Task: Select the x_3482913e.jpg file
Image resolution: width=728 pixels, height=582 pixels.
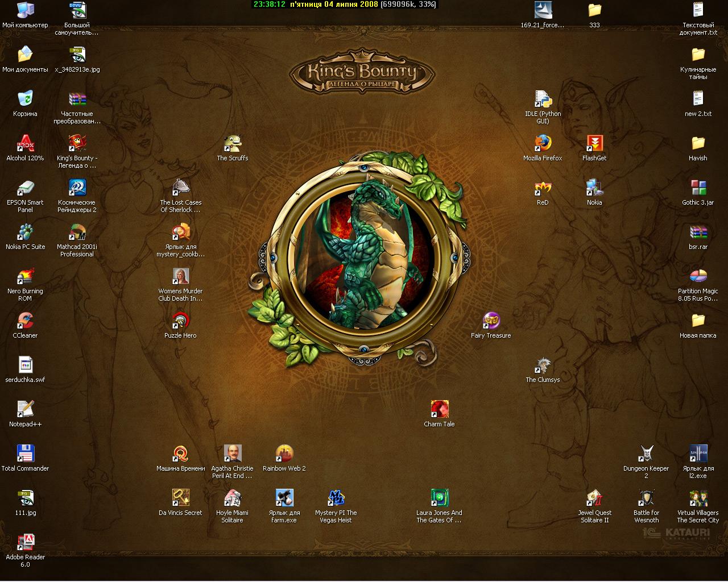Action: (77, 54)
